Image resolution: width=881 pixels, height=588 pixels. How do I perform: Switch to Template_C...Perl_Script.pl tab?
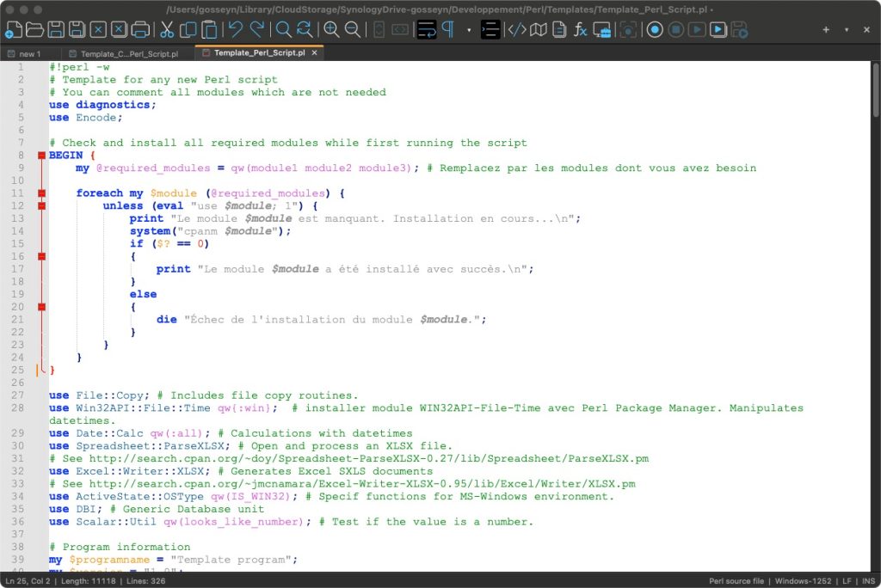(124, 54)
